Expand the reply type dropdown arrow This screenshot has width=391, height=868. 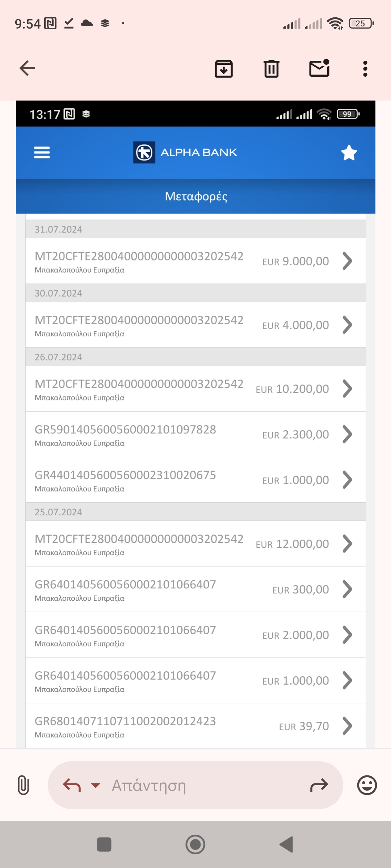(96, 785)
